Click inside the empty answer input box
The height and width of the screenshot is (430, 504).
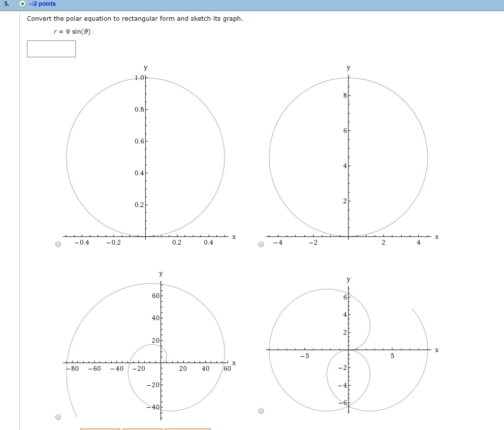point(51,49)
